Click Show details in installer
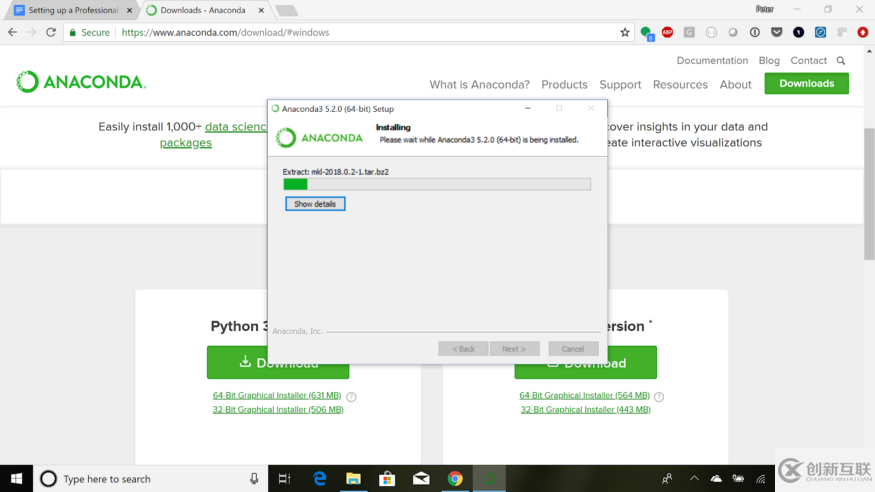 coord(315,204)
